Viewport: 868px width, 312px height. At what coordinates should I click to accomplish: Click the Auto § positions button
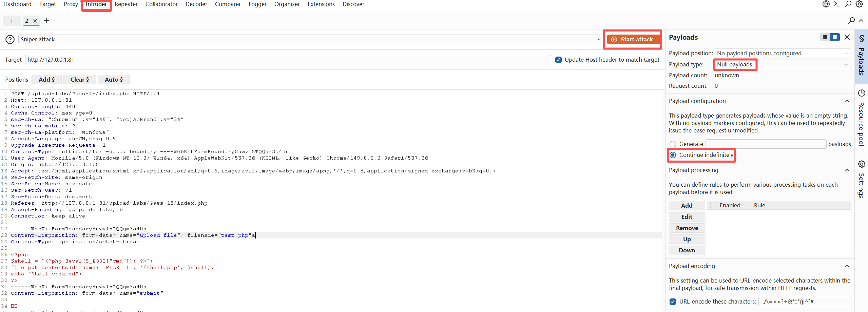pyautogui.click(x=114, y=80)
